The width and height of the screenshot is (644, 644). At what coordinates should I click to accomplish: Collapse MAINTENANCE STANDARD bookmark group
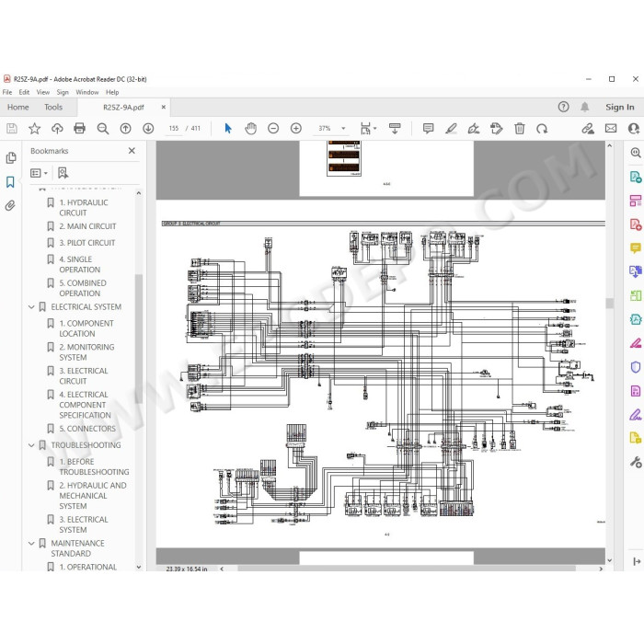pyautogui.click(x=31, y=543)
